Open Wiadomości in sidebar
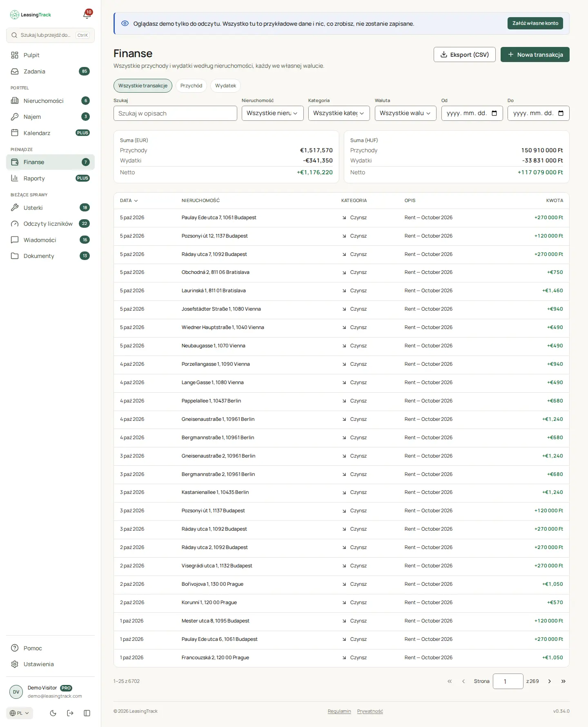588x727 pixels. pos(50,240)
